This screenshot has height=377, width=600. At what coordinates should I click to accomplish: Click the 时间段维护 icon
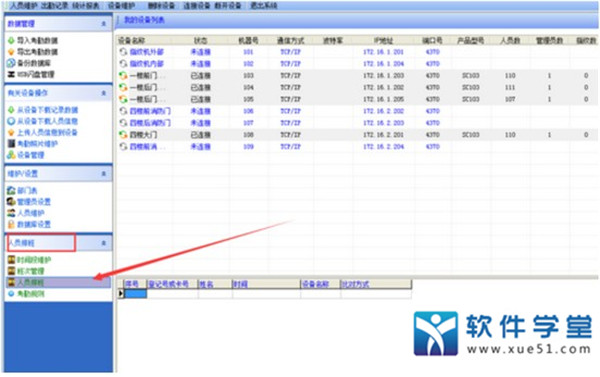click(11, 260)
